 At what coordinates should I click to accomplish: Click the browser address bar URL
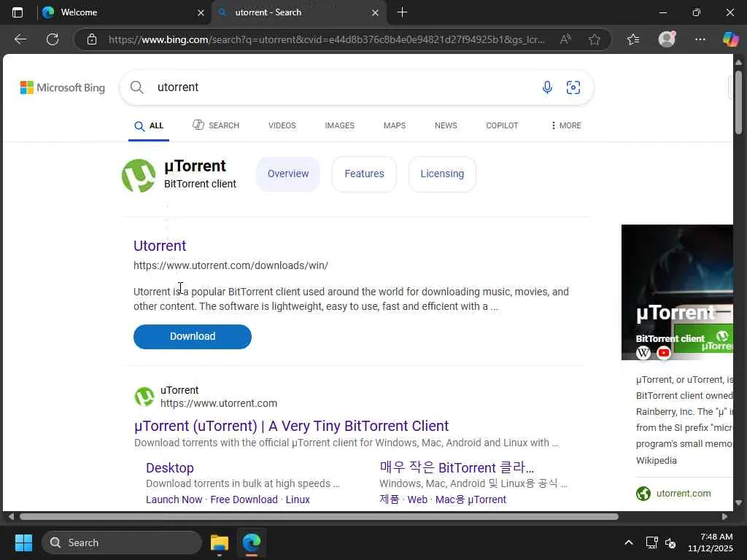pyautogui.click(x=326, y=39)
